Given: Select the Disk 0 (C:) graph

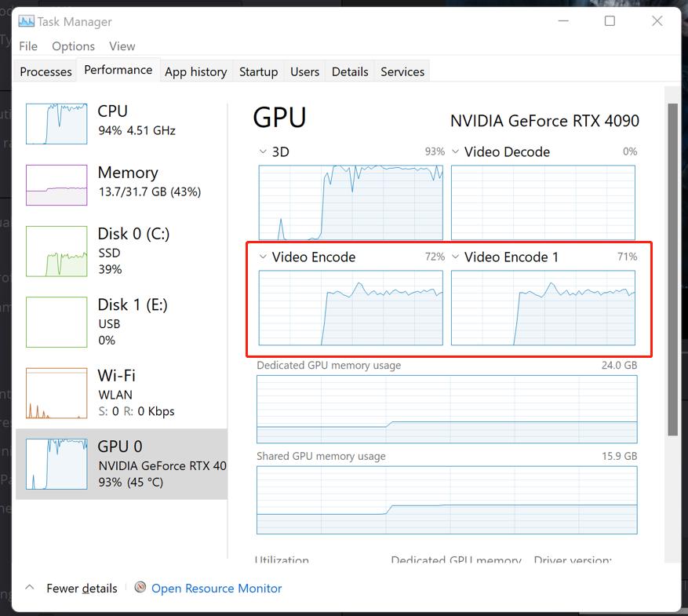Looking at the screenshot, I should [55, 251].
